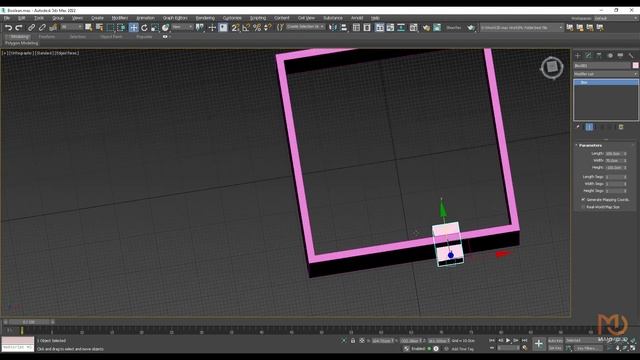Click the Redo arrow icon

19,28
